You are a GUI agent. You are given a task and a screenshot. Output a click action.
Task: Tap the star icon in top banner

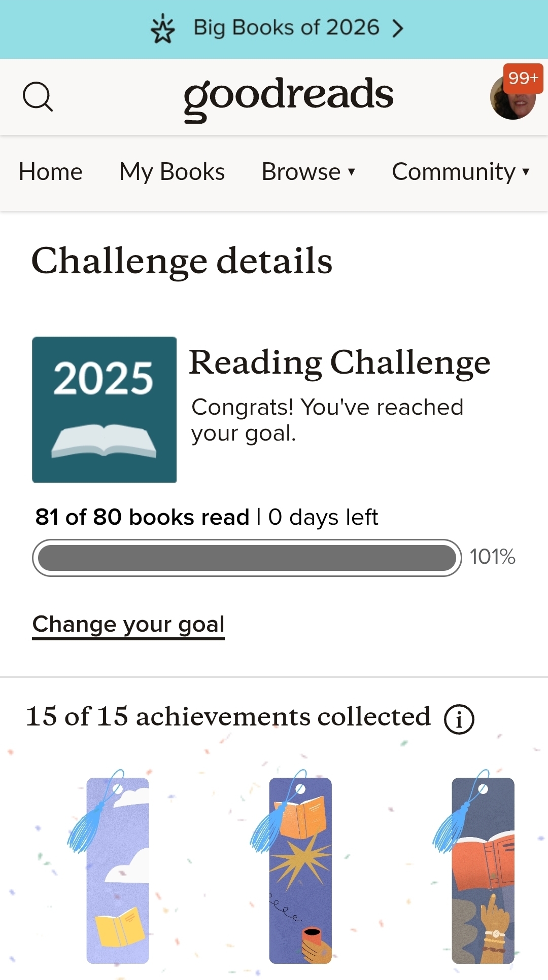tap(163, 29)
